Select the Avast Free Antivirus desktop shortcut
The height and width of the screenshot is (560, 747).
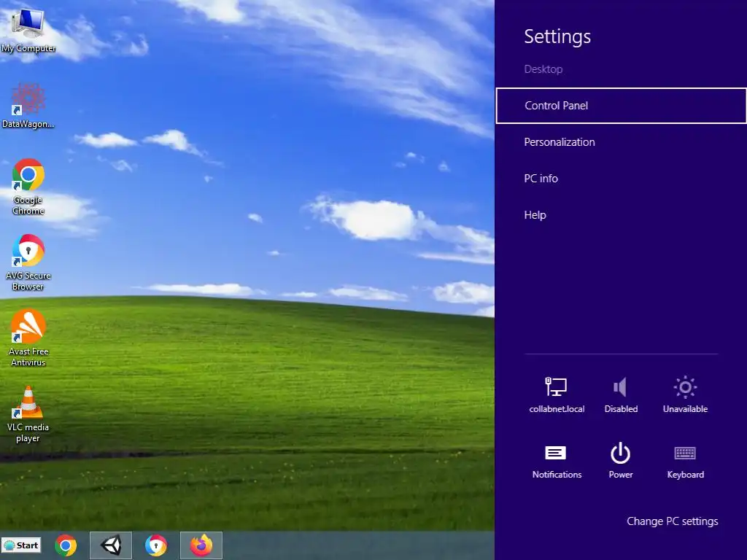click(x=28, y=338)
